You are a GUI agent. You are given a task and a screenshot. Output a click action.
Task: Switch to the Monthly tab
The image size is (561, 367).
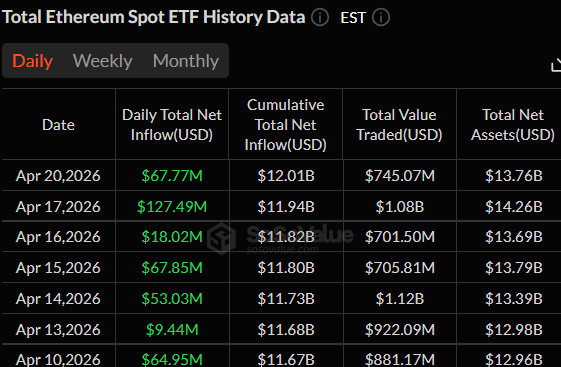coord(186,61)
